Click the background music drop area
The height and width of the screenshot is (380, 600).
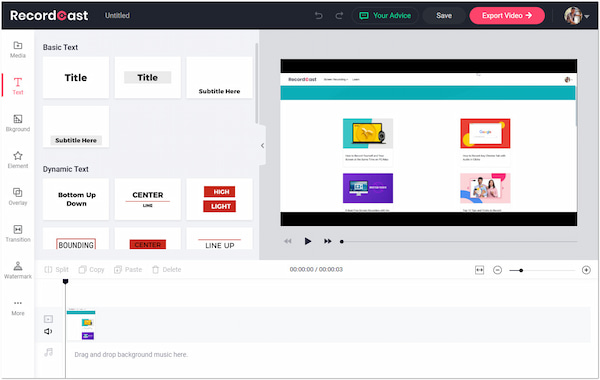[131, 354]
